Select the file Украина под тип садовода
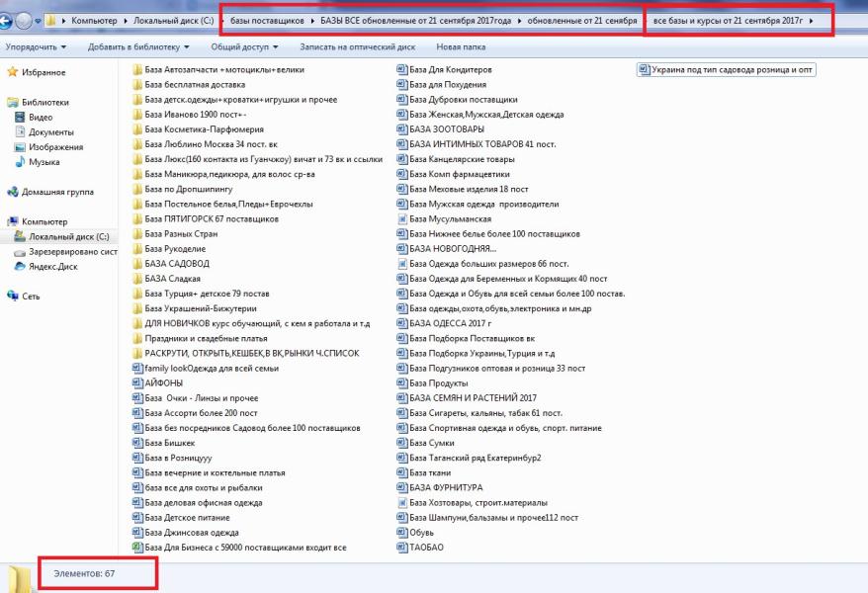 click(x=732, y=70)
